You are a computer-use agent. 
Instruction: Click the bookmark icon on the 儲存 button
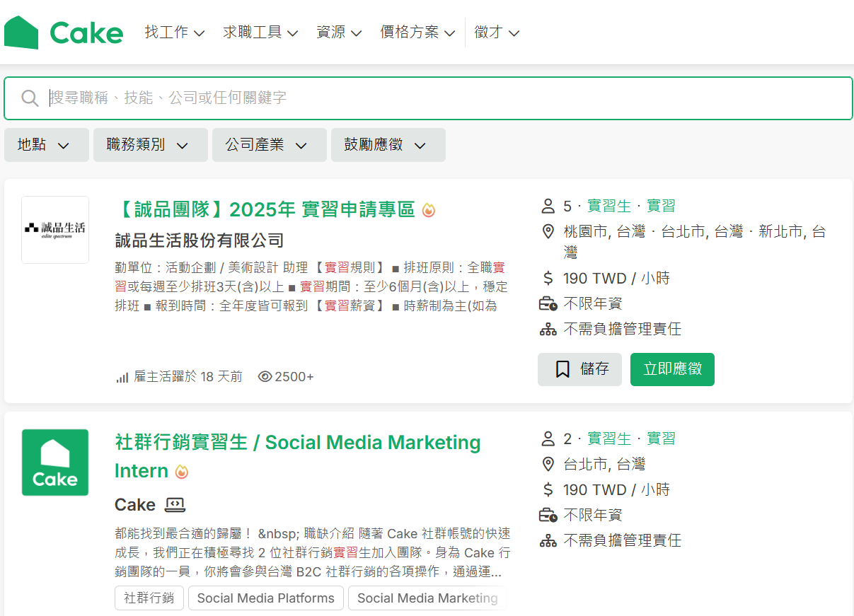pyautogui.click(x=562, y=369)
